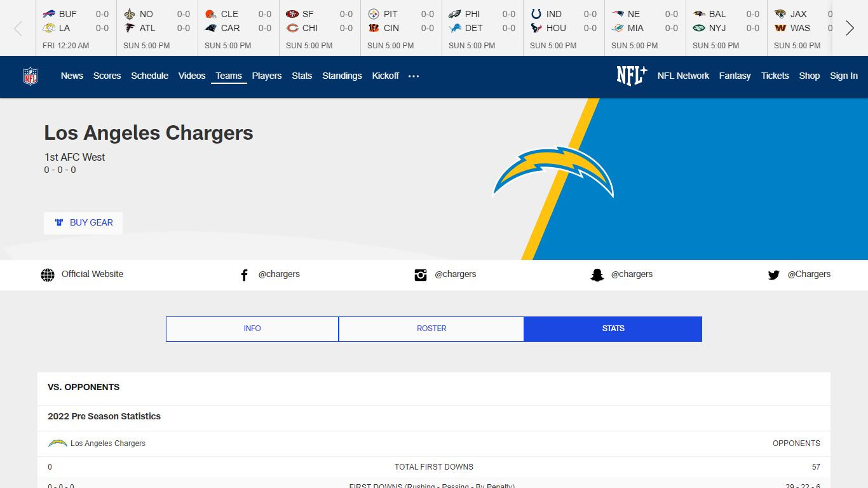Click the large Chargers bolt logo
This screenshot has width=868, height=488.
click(x=553, y=172)
